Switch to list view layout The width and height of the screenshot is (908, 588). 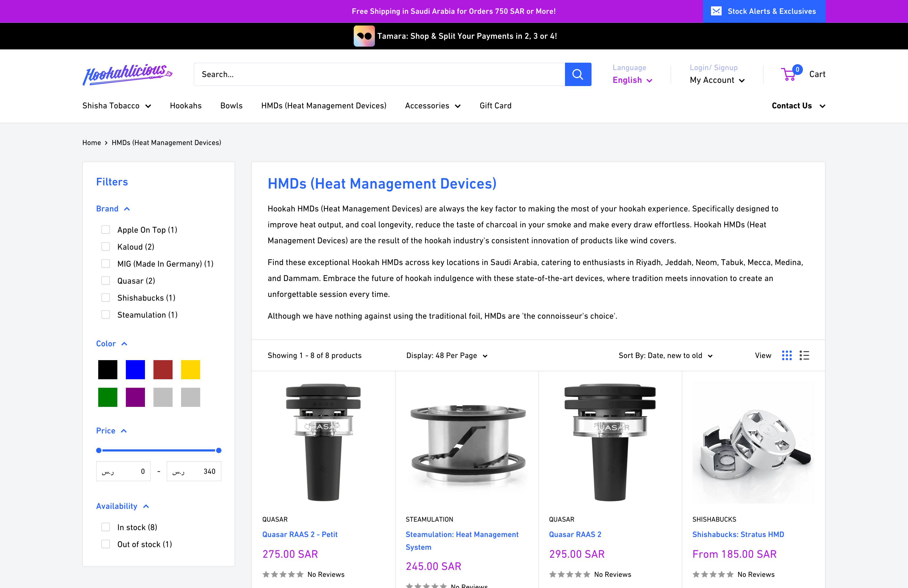click(x=804, y=355)
